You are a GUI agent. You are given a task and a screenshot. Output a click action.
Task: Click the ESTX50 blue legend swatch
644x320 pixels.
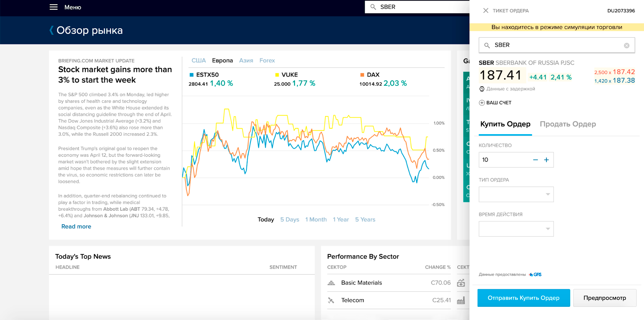192,75
